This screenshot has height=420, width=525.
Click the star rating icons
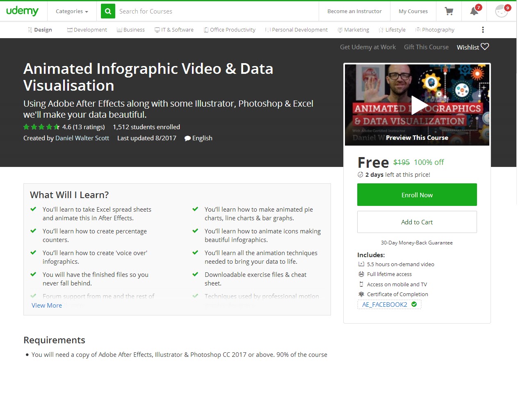point(41,127)
